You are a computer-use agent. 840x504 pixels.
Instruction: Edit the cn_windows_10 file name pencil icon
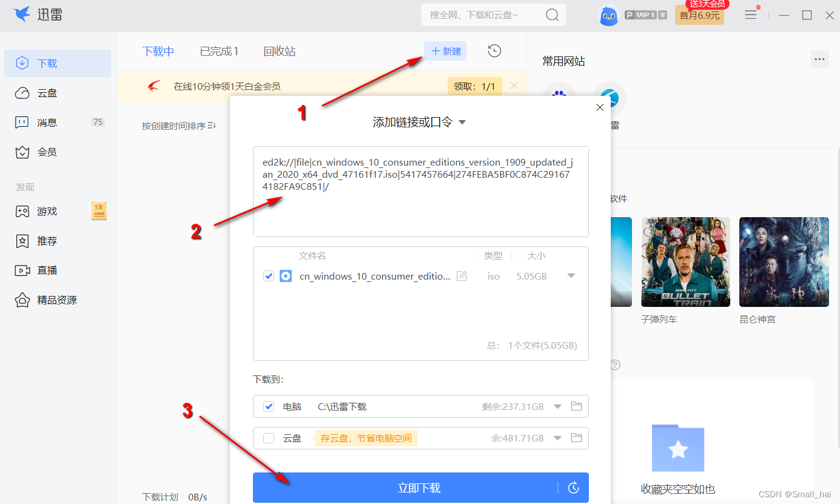tap(462, 276)
